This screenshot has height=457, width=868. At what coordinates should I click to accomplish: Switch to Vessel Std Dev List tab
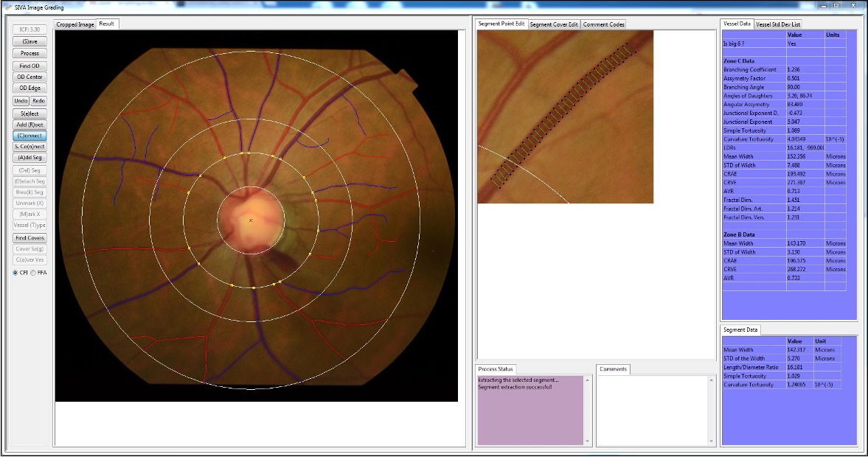click(x=778, y=24)
